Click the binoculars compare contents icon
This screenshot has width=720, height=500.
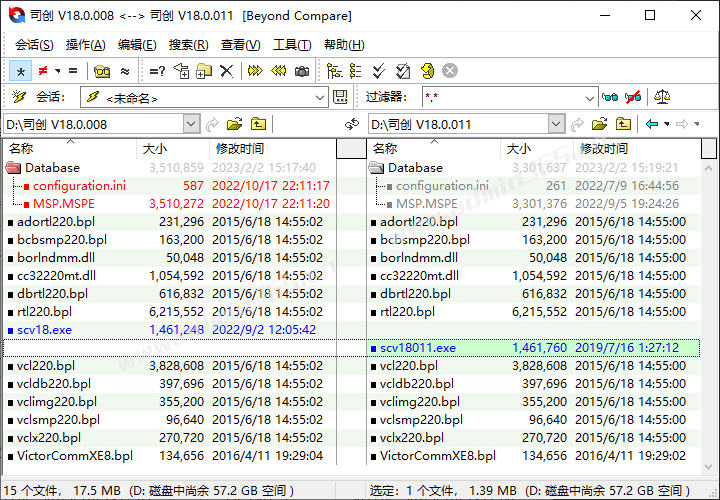pyautogui.click(x=102, y=71)
